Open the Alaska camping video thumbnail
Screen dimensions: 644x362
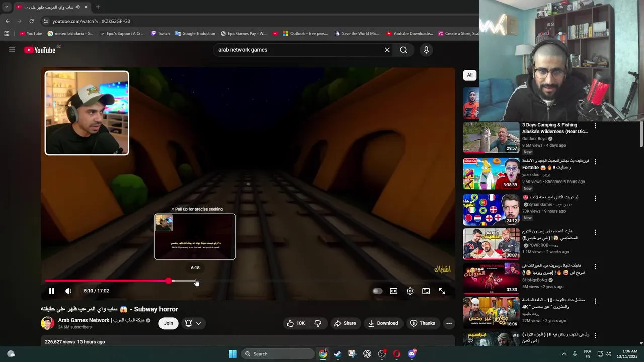click(x=491, y=137)
